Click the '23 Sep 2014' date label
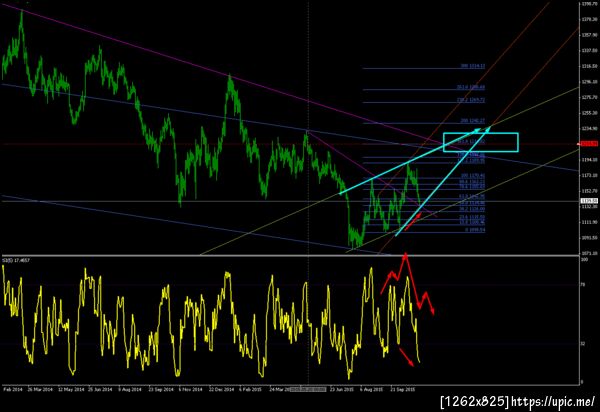Image resolution: width=600 pixels, height=412 pixels. point(161,389)
